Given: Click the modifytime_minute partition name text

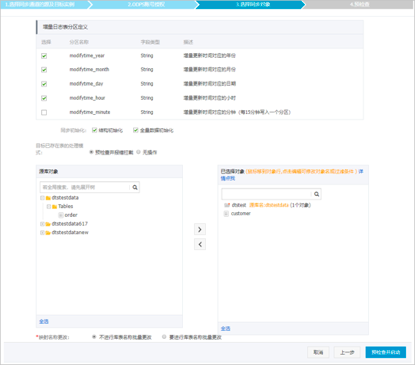Looking at the screenshot, I should coord(90,112).
